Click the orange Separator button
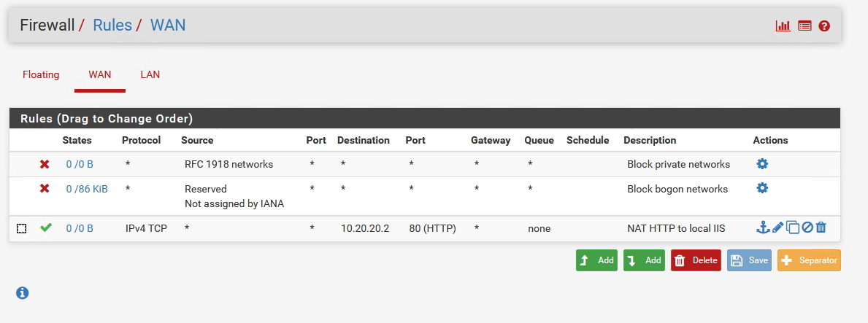Screen dimensions: 868x323 (x=810, y=260)
